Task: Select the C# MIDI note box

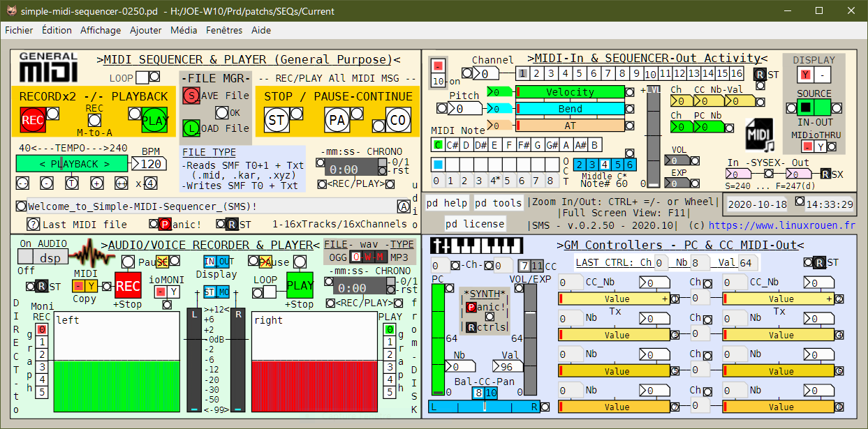Action: click(453, 145)
